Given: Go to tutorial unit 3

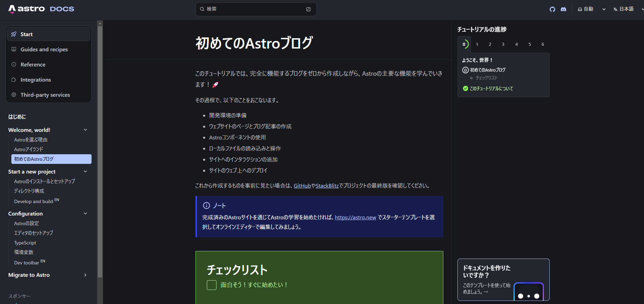Looking at the screenshot, I should click(x=503, y=44).
